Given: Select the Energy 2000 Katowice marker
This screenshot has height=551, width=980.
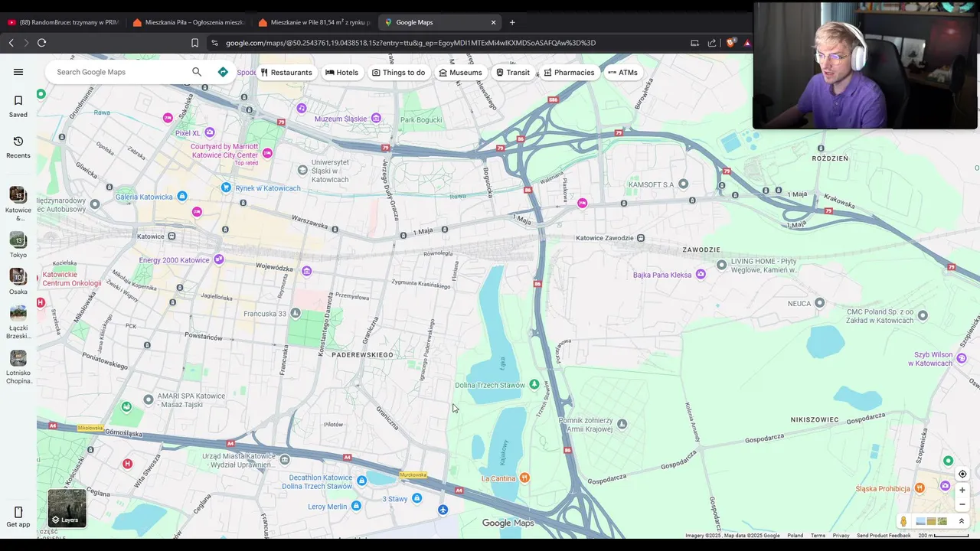Looking at the screenshot, I should [219, 259].
